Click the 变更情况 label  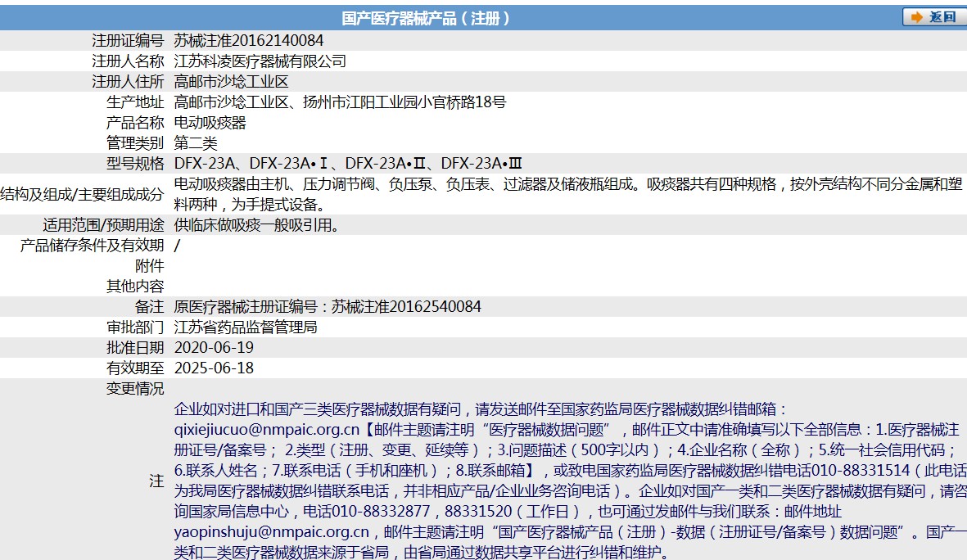pyautogui.click(x=135, y=389)
